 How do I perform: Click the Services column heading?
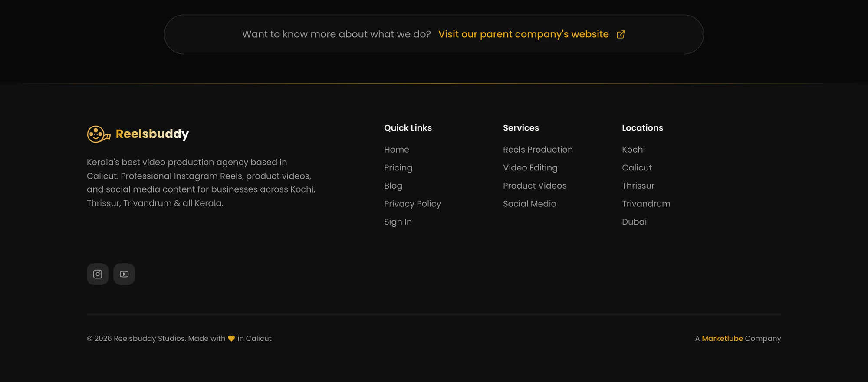[x=521, y=128]
